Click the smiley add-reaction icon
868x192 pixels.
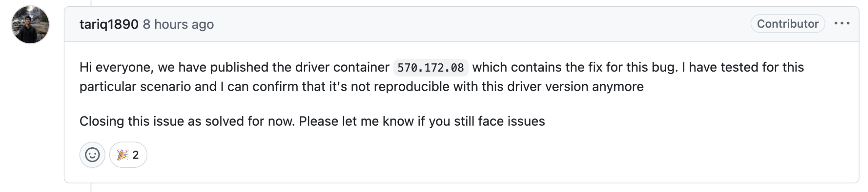[x=92, y=155]
